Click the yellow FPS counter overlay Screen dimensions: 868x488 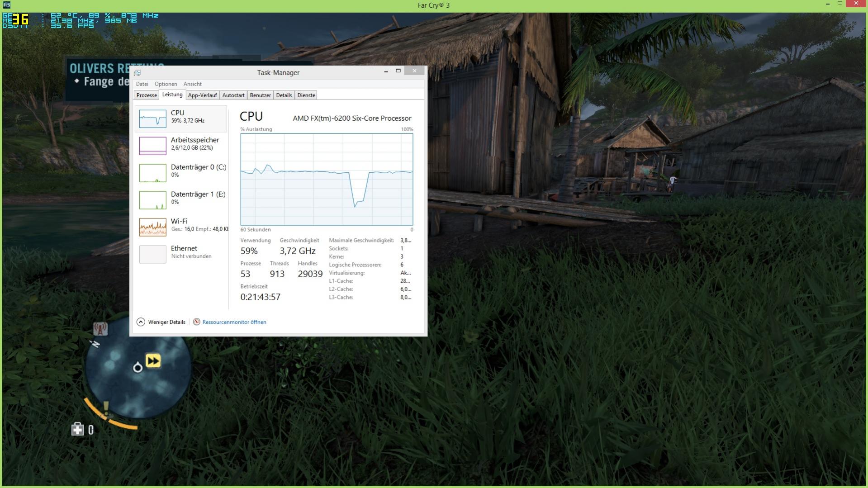point(20,20)
